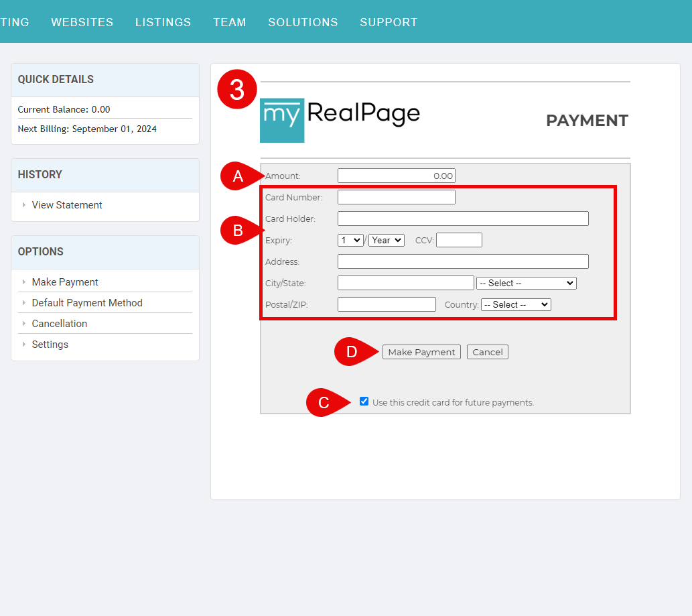Open the expiry month dropdown
The width and height of the screenshot is (692, 616).
(350, 240)
